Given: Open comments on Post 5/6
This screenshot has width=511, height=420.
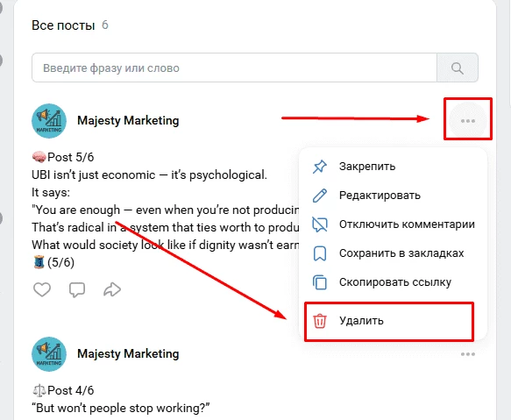Looking at the screenshot, I should coord(77,289).
